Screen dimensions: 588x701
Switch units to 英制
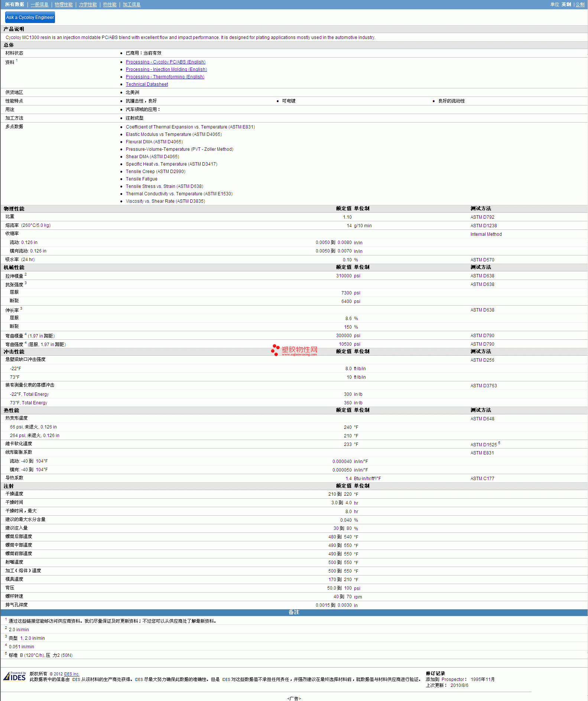click(566, 4)
